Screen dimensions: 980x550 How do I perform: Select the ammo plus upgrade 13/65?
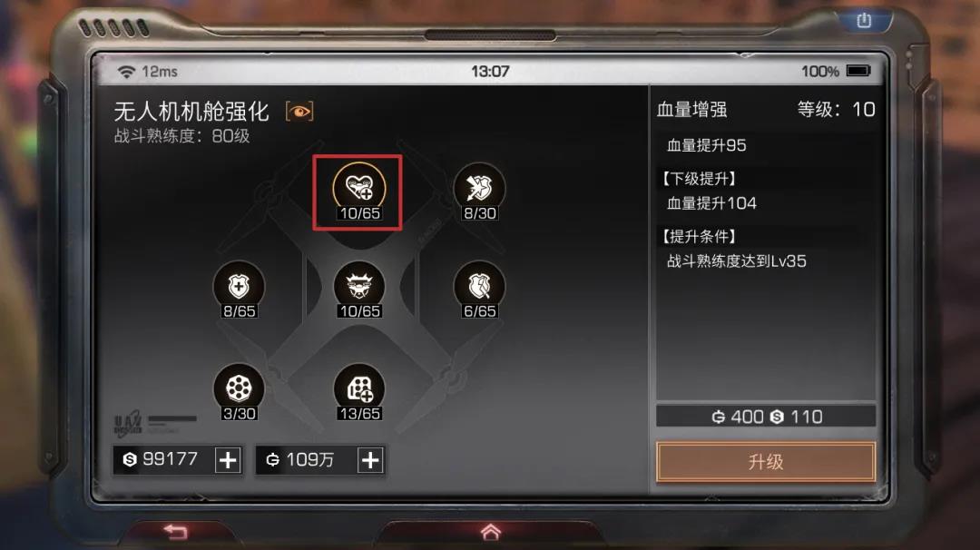[x=358, y=392]
